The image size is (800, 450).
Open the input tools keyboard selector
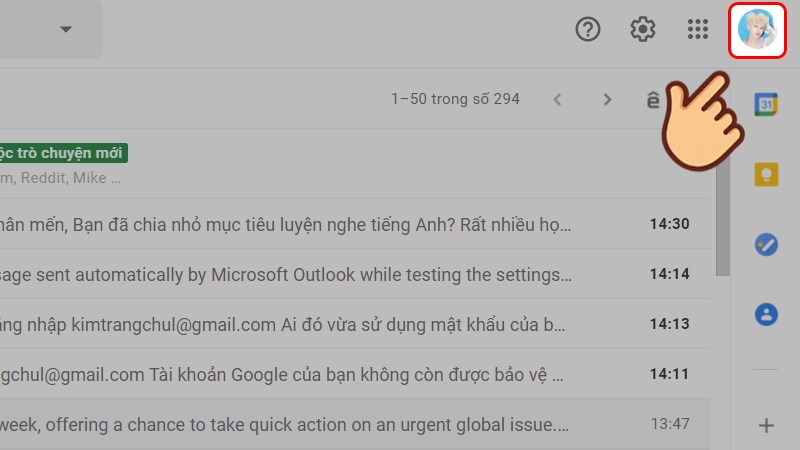pos(654,99)
